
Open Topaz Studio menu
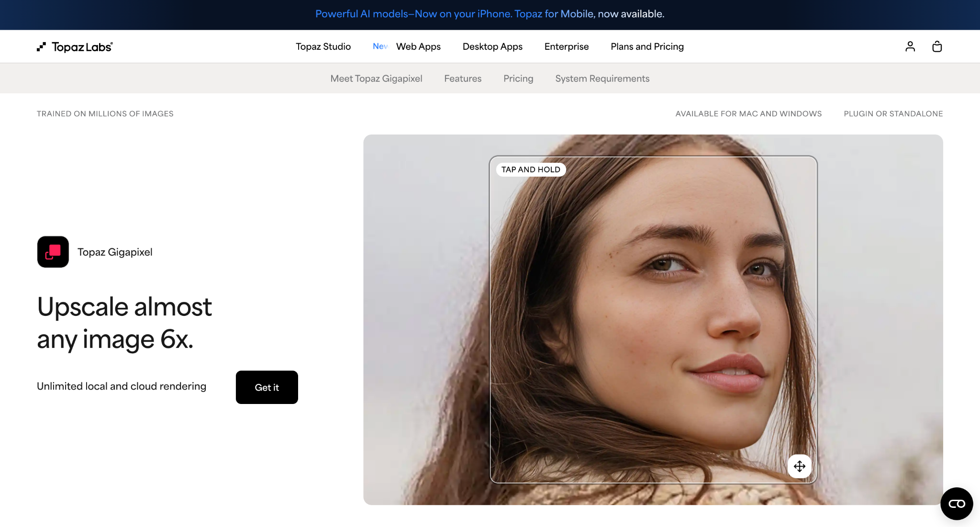pos(323,46)
